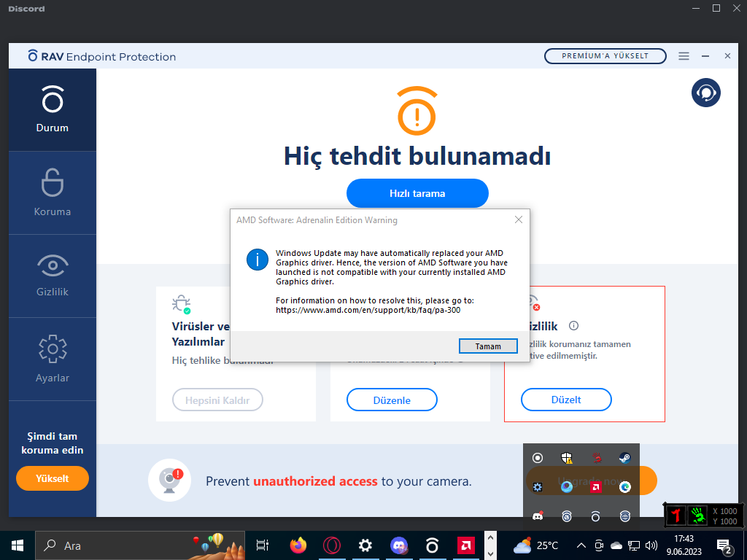Click the taskbar toolbar scroll-down arrow
The image size is (747, 560).
(490, 553)
